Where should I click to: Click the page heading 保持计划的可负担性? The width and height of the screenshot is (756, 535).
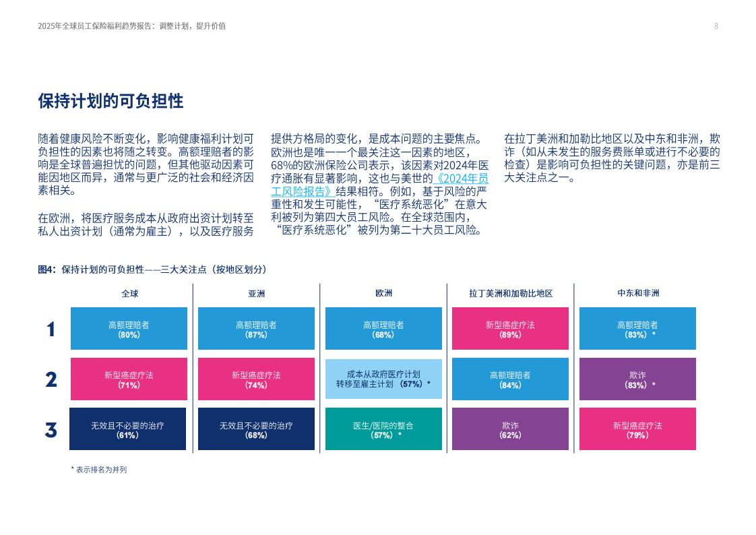click(111, 101)
